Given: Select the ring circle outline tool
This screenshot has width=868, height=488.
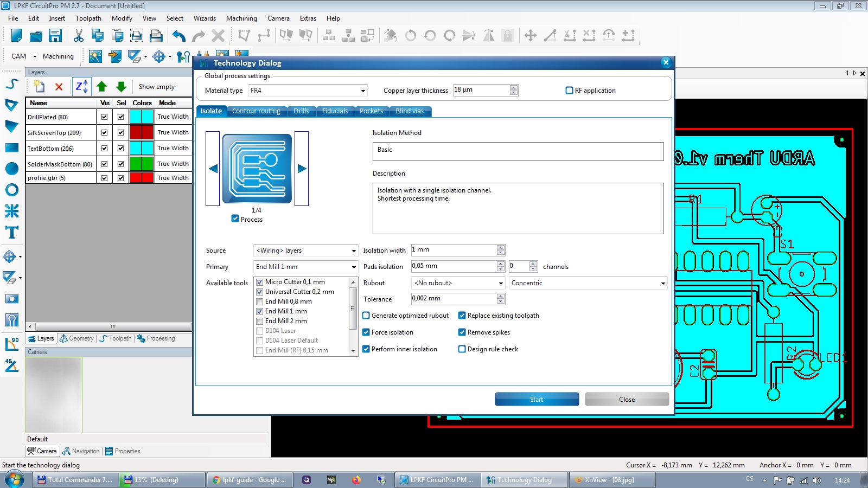Looking at the screenshot, I should pos(12,190).
